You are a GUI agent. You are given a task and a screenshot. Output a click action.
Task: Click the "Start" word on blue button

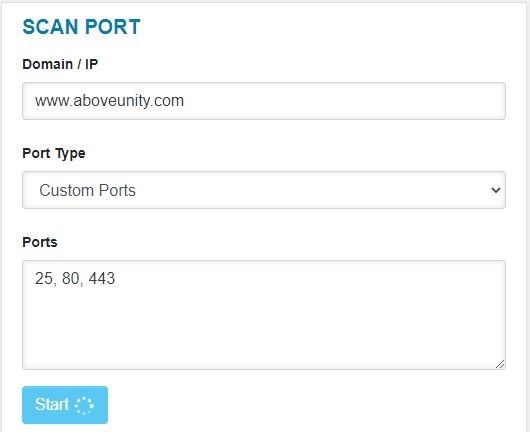coord(52,405)
